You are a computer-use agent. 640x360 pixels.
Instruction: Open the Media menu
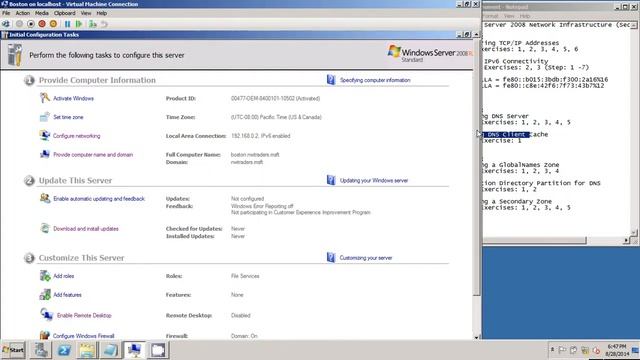[41, 13]
